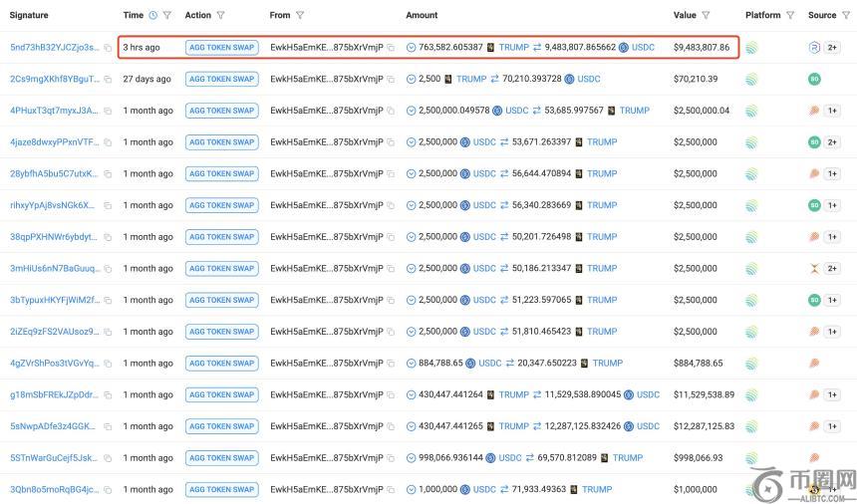The image size is (857, 504).
Task: Click the Jupiter platform icon in the first row
Action: click(751, 48)
